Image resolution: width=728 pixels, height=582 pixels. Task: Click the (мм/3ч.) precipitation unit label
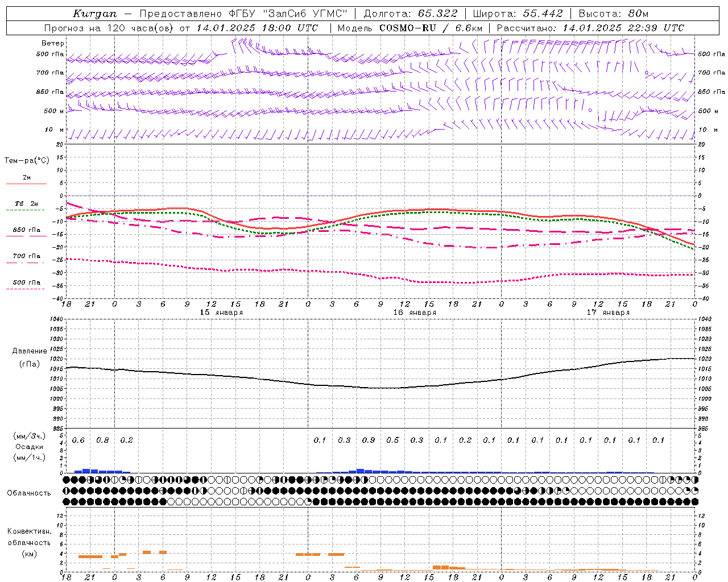30,436
